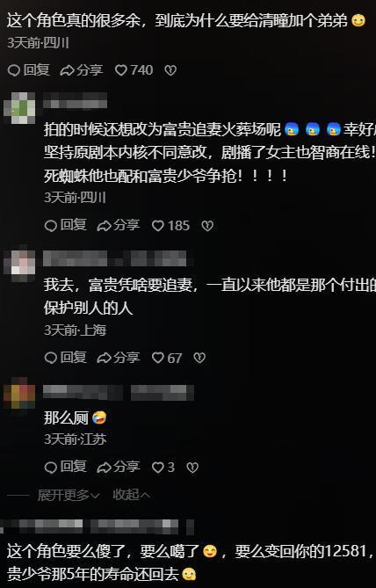Share the 那么厕 comment from 江苏
376x588 pixels.
(x=118, y=468)
